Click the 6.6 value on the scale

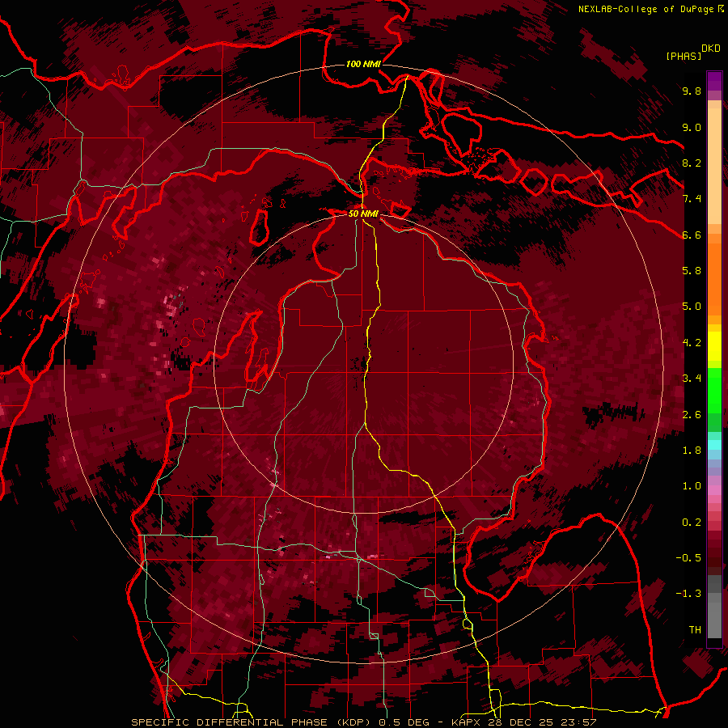pos(692,235)
